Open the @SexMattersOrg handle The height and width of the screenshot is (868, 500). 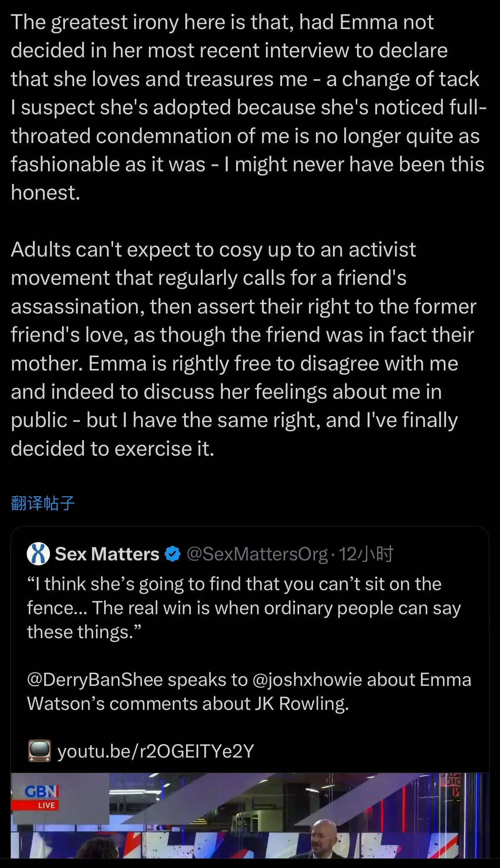(x=257, y=554)
